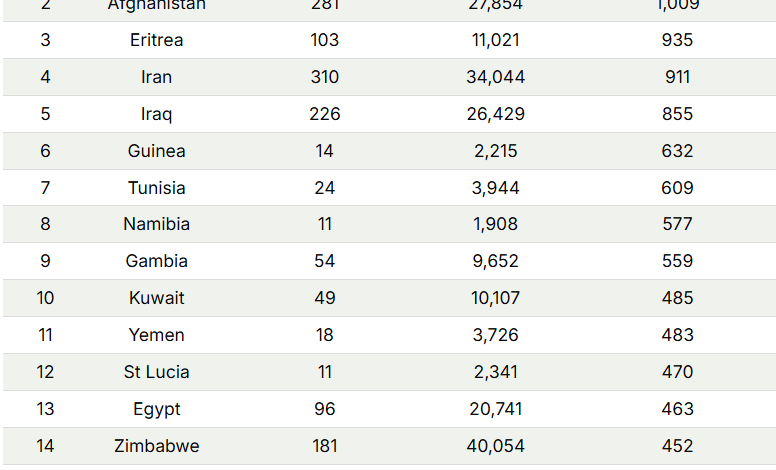Viewport: 776px width, 470px height.
Task: Select the value 34,044 in Iran row
Action: pyautogui.click(x=495, y=77)
